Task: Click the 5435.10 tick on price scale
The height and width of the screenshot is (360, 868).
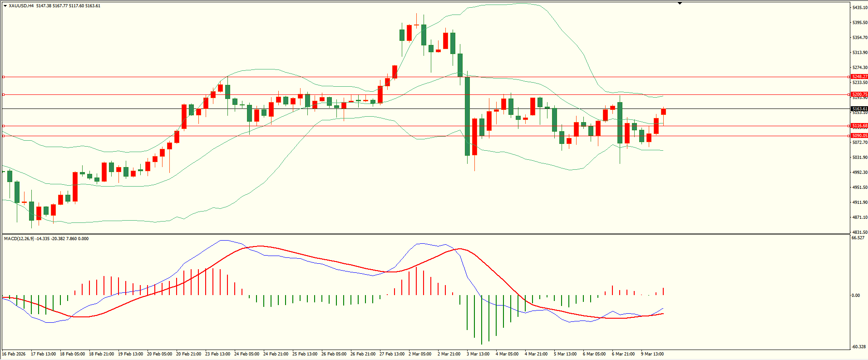Action: pyautogui.click(x=860, y=8)
